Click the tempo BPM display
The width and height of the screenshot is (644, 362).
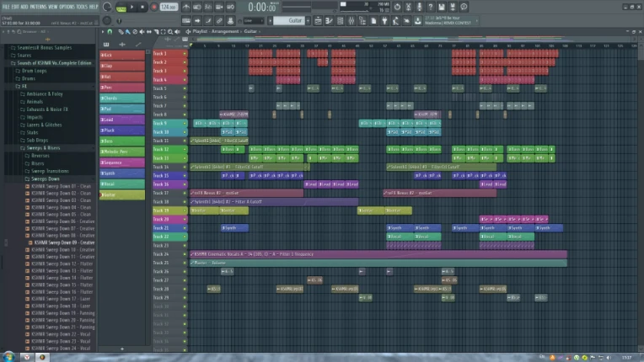click(x=169, y=7)
